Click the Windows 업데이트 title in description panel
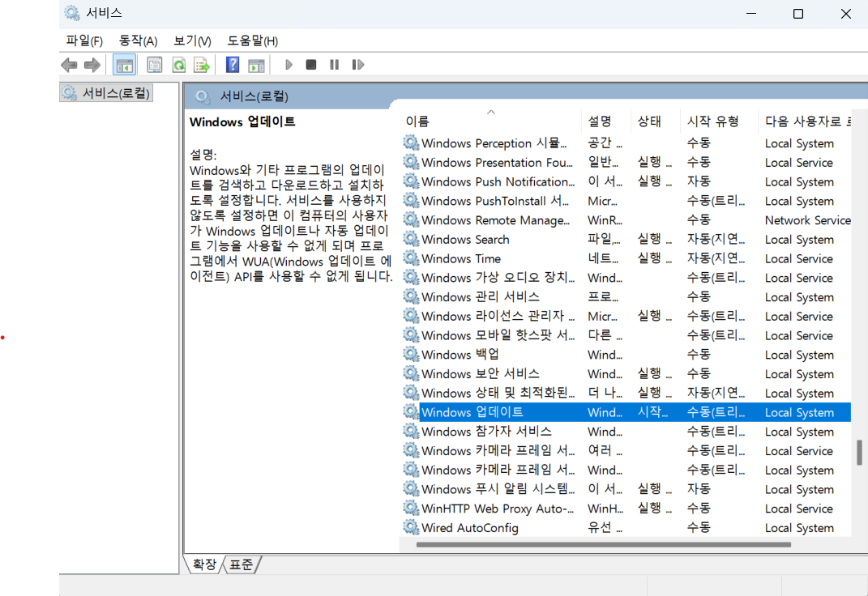The height and width of the screenshot is (596, 868). 242,121
